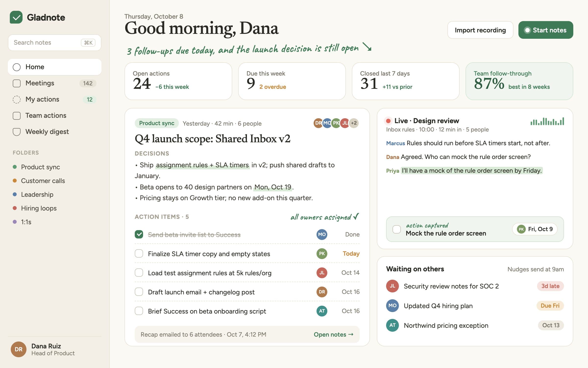The width and height of the screenshot is (588, 368).
Task: Open Weekly digest in sidebar
Action: click(x=55, y=132)
